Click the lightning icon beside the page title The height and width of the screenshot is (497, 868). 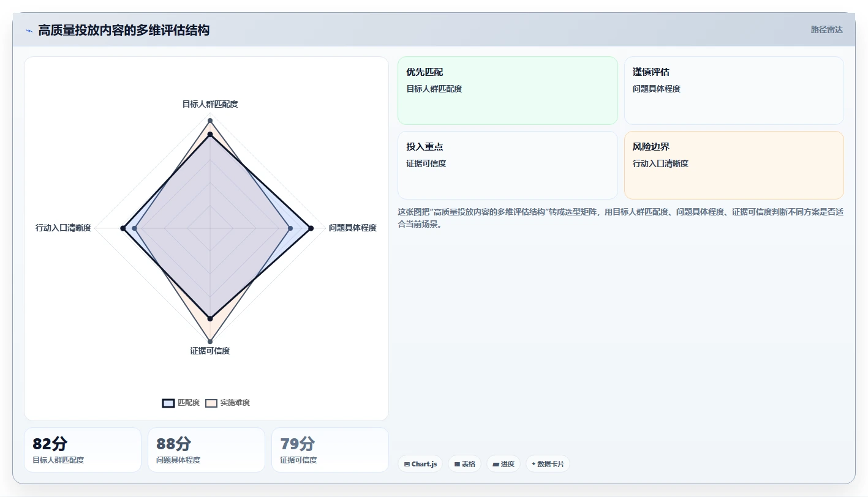(29, 31)
